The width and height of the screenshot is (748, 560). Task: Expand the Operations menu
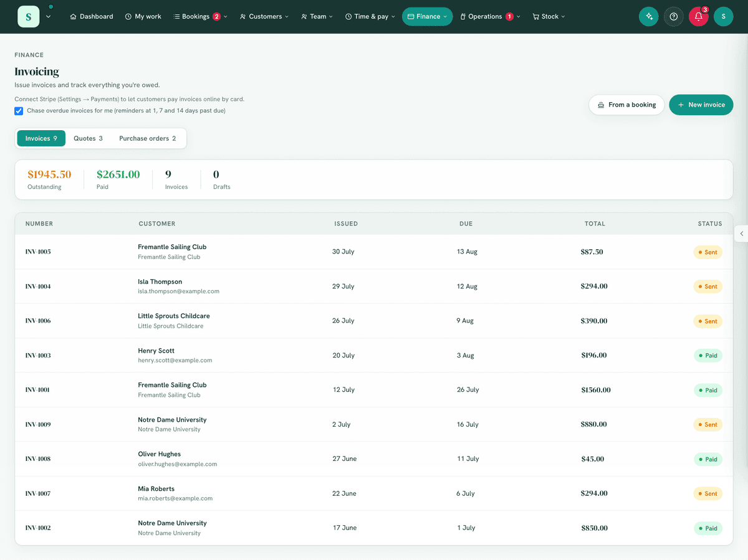pyautogui.click(x=490, y=17)
